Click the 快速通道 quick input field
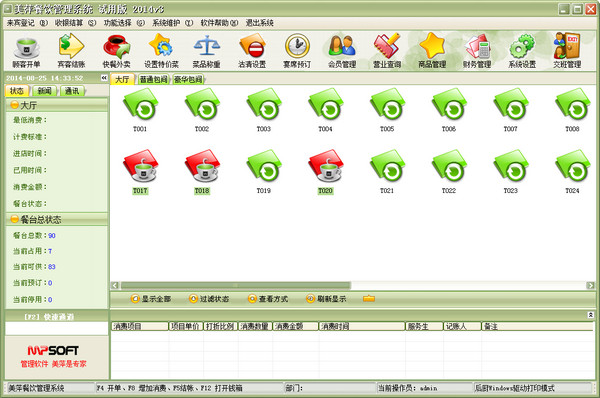Image resolution: width=600 pixels, height=398 pixels. click(x=57, y=328)
